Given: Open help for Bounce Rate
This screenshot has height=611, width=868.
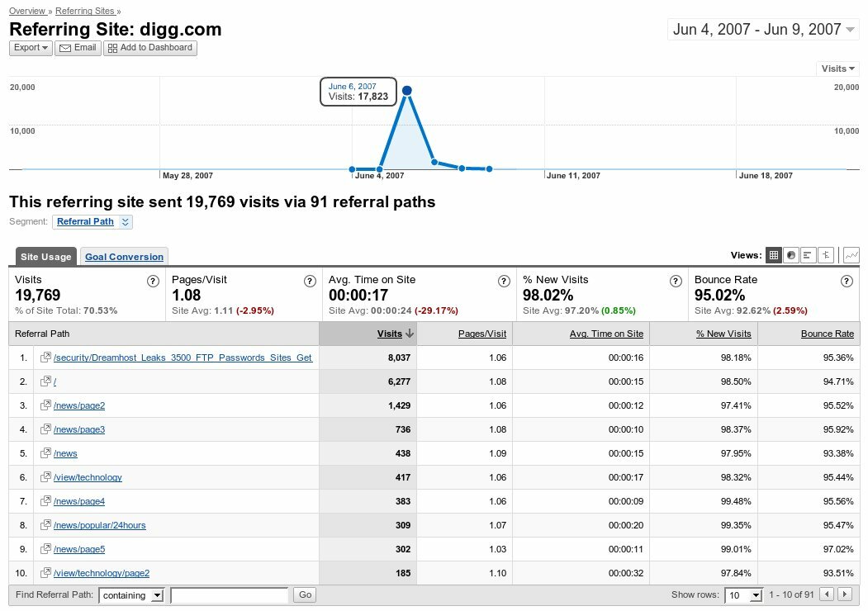Looking at the screenshot, I should (x=847, y=282).
